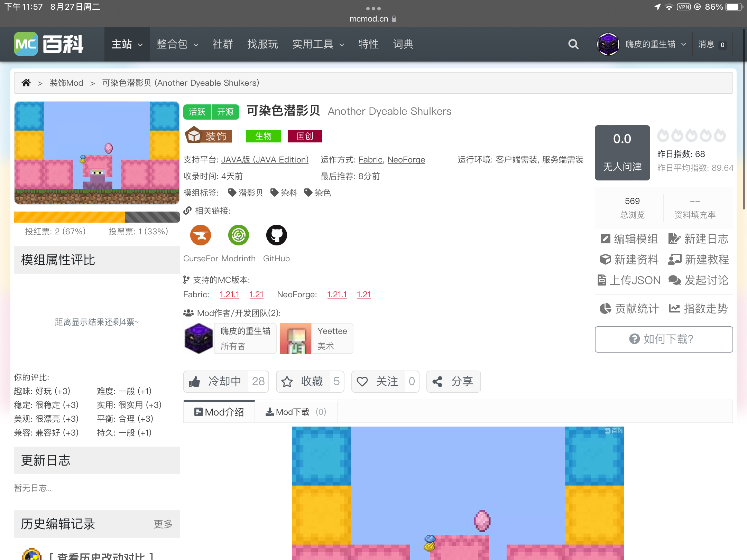Screen dimensions: 747x560
Task: Click 发起讨论 icon
Action: [699, 280]
